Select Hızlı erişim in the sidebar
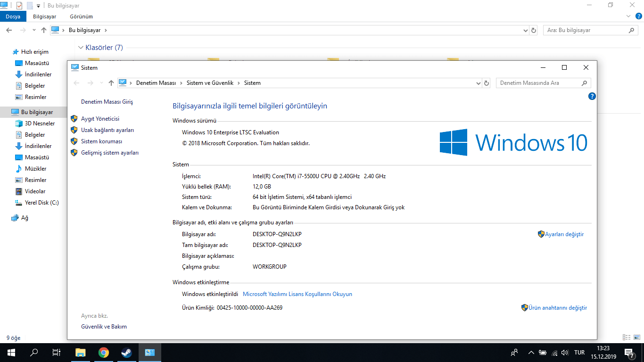The height and width of the screenshot is (362, 644). click(x=35, y=52)
